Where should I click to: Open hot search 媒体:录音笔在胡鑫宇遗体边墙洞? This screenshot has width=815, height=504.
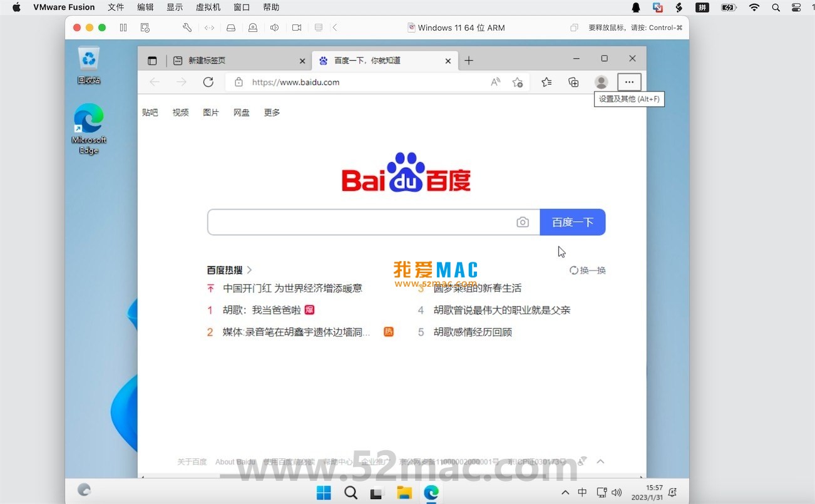click(x=297, y=332)
